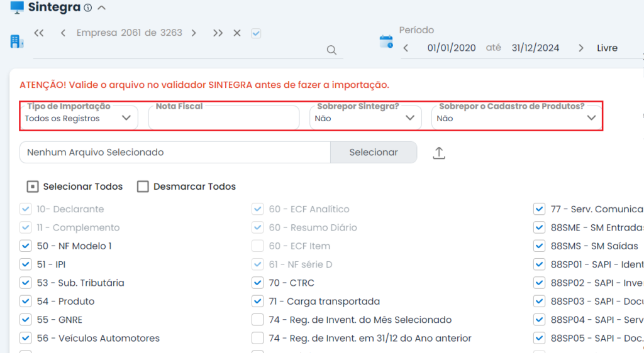This screenshot has height=353, width=644.
Task: Collapse the Sintegra header chevron
Action: click(102, 8)
